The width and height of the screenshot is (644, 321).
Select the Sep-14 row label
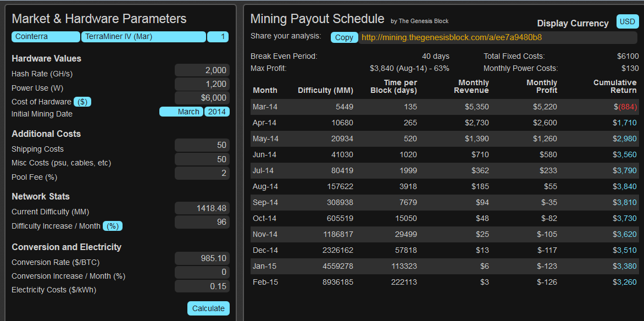pos(265,202)
